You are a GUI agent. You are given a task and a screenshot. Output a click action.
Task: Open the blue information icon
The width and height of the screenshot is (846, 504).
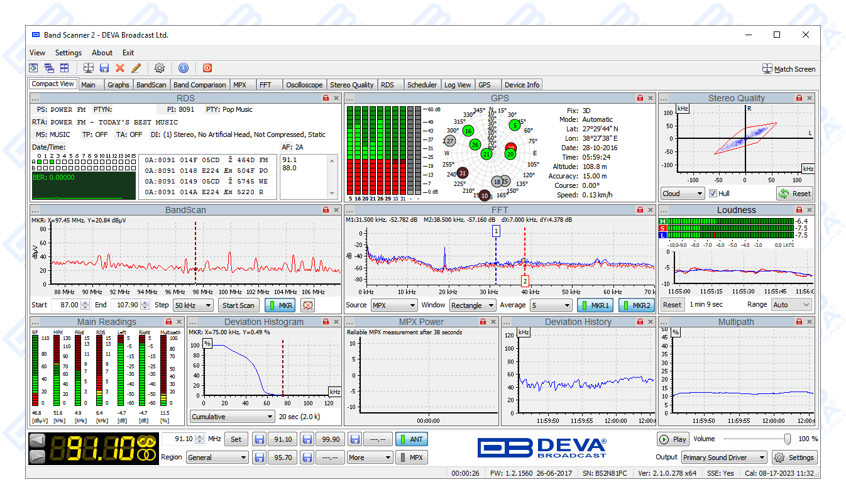(x=184, y=68)
